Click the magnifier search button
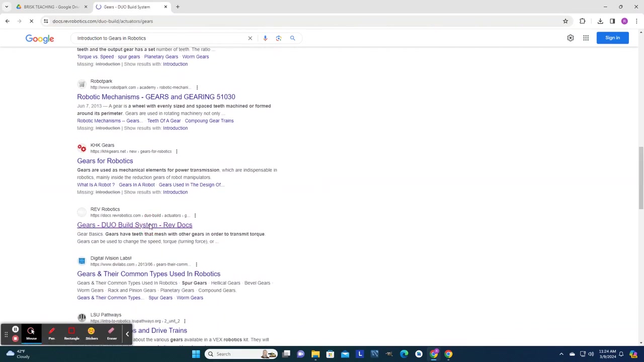 292,38
